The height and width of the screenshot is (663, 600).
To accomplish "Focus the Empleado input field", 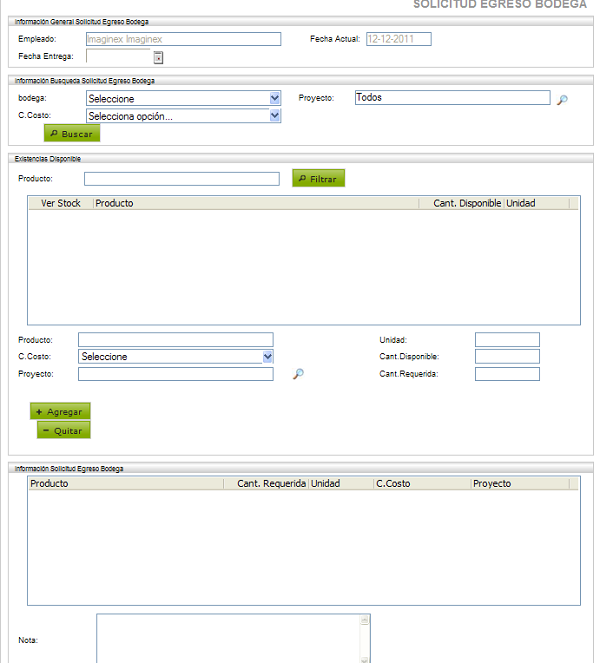I will click(x=184, y=39).
